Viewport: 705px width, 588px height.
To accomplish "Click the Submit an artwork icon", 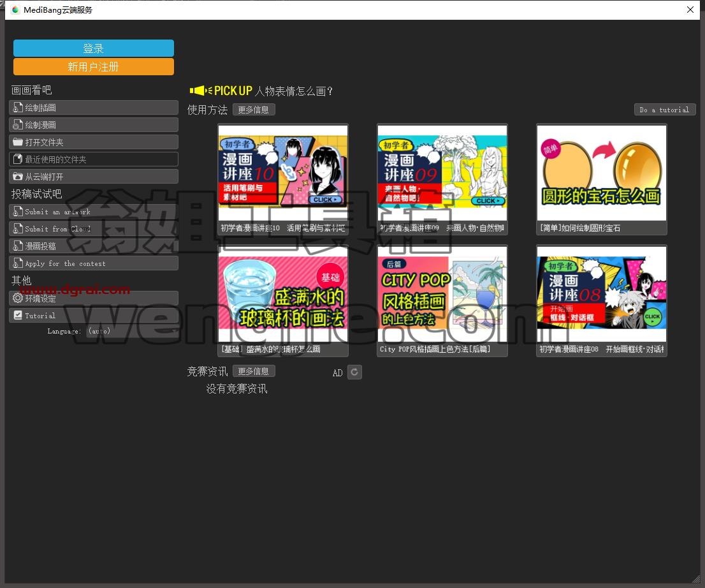I will (x=18, y=212).
